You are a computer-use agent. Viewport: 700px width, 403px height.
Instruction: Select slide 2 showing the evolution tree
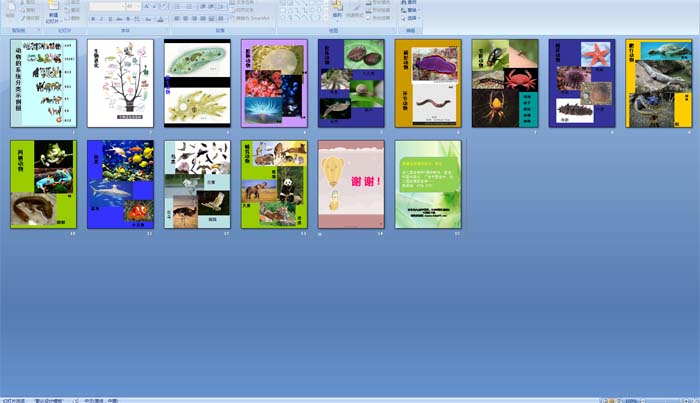pos(120,83)
